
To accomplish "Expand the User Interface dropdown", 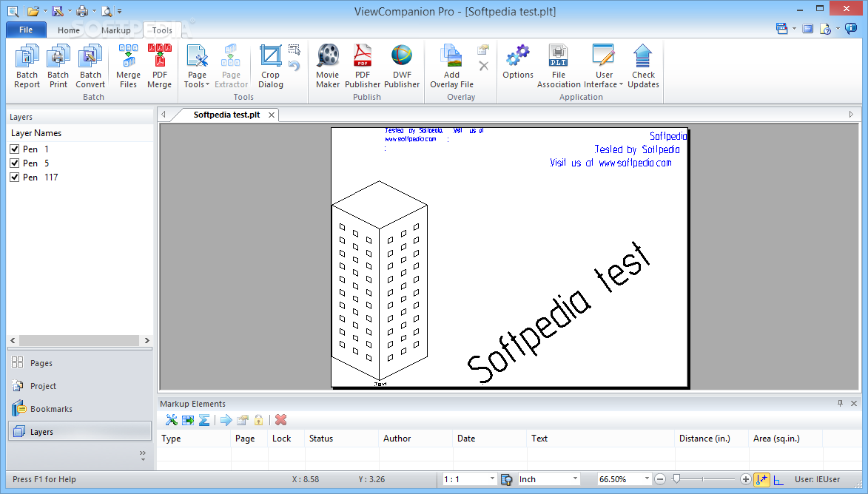I will 603,84.
